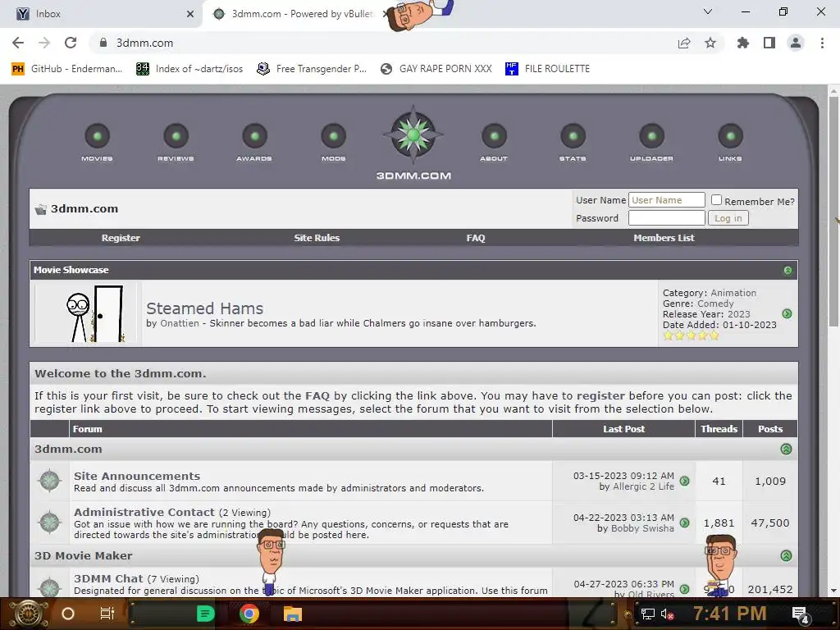This screenshot has height=630, width=840.
Task: Open the notification center icon
Action: coord(801,614)
